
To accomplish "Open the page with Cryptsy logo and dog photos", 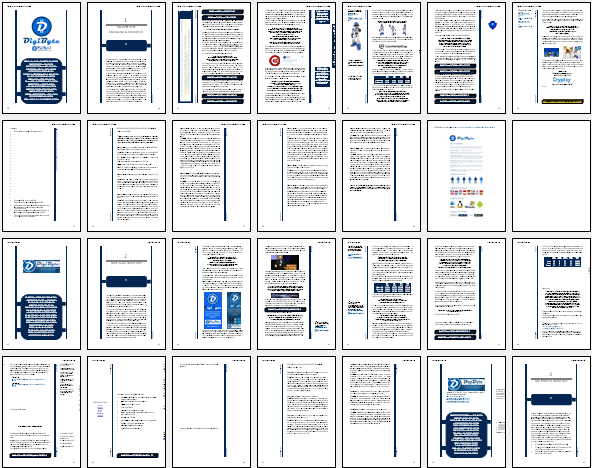I will (x=551, y=58).
